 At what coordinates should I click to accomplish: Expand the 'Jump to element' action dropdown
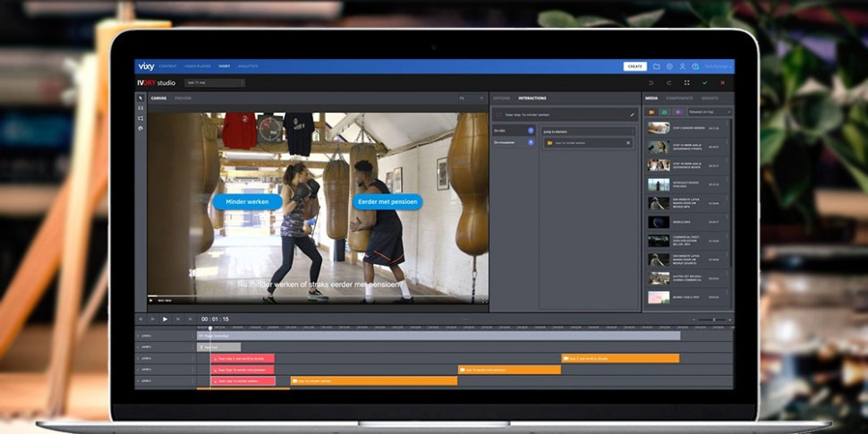[x=589, y=130]
